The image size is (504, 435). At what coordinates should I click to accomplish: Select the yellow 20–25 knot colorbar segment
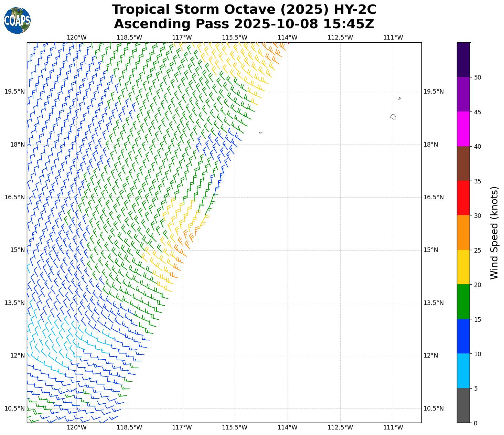click(x=463, y=267)
